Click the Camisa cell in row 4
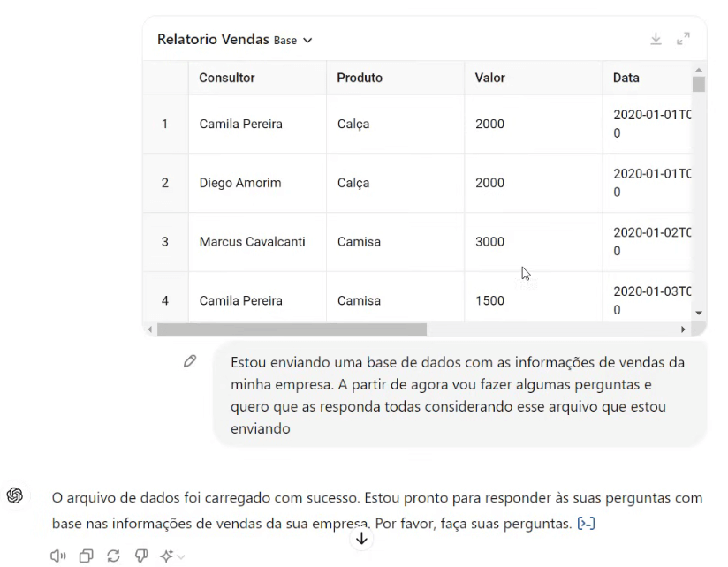Screen dimensions: 728x567 [395, 297]
